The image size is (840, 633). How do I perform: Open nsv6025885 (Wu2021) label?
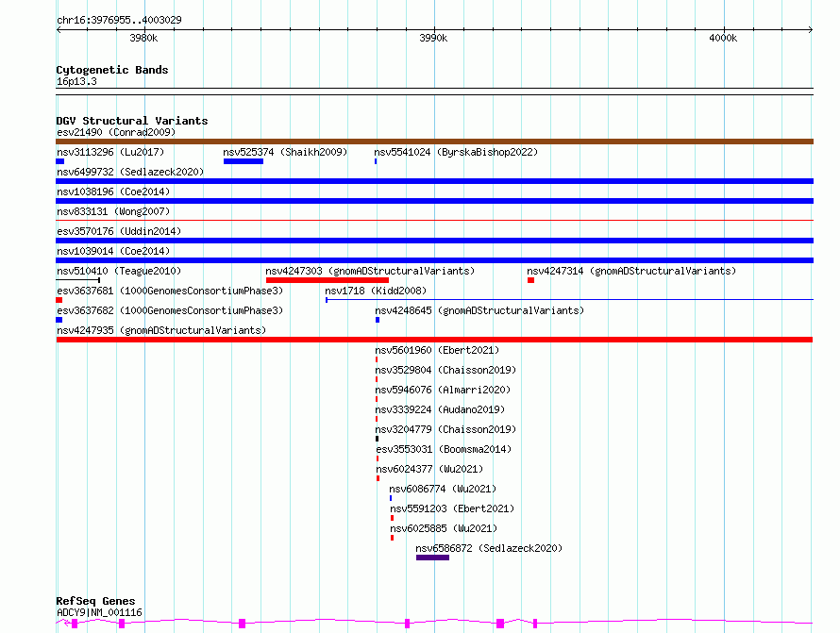444,528
